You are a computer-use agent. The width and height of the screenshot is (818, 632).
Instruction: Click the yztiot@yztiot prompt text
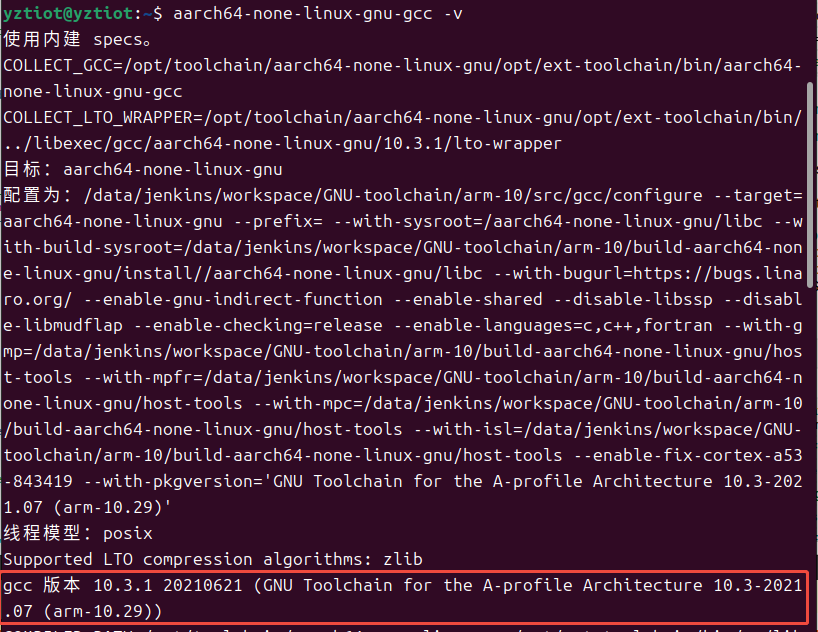(68, 13)
